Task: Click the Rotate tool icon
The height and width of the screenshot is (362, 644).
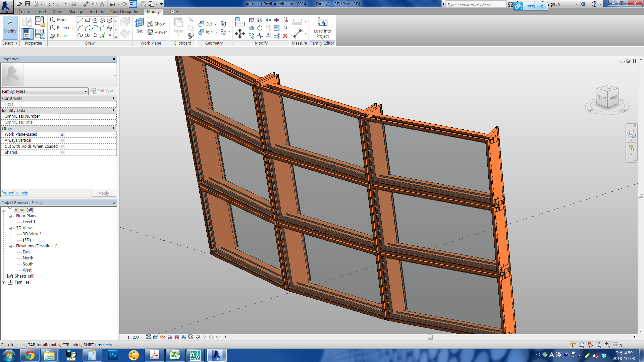Action: click(x=260, y=28)
